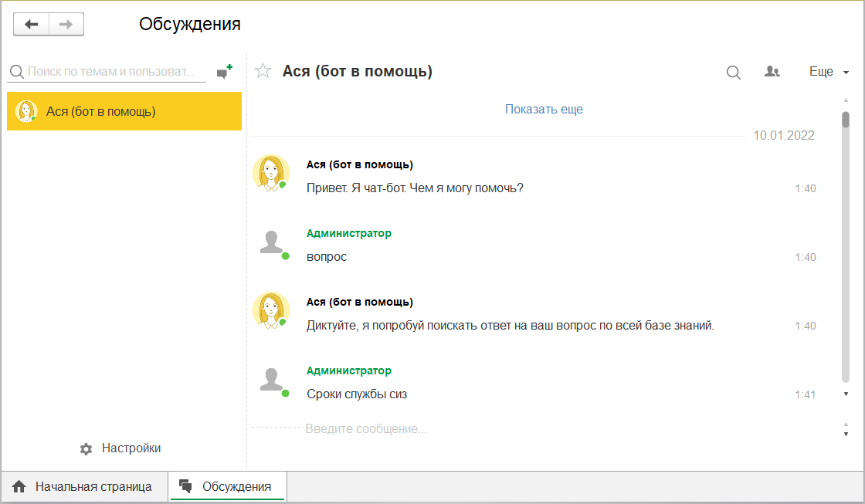Open message search magnifier icon

tap(733, 72)
